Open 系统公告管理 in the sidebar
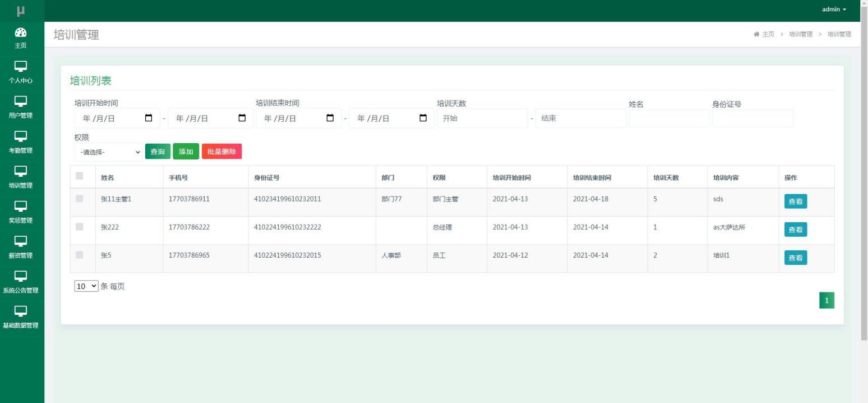This screenshot has height=403, width=868. tap(21, 282)
